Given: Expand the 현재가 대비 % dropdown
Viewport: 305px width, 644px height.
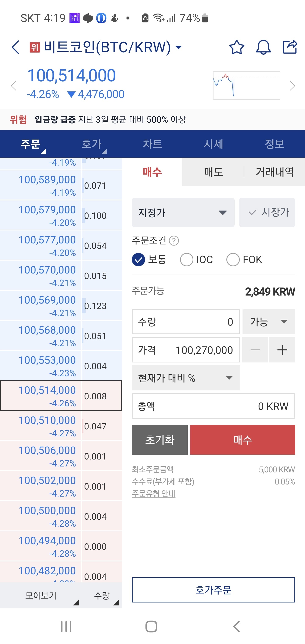Looking at the screenshot, I should [186, 378].
